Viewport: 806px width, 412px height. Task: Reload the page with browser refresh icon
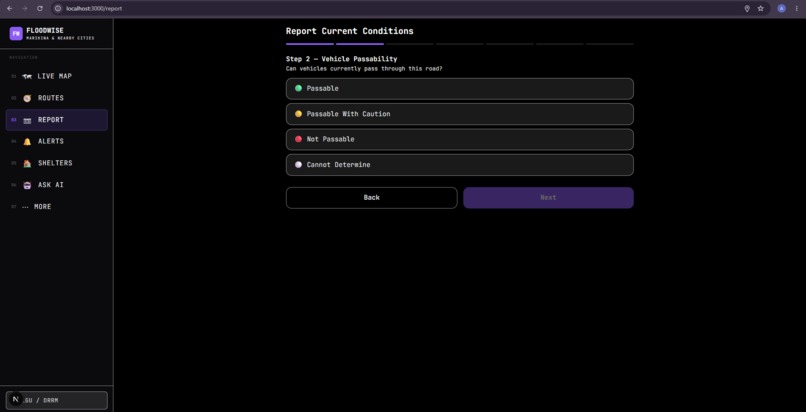40,8
